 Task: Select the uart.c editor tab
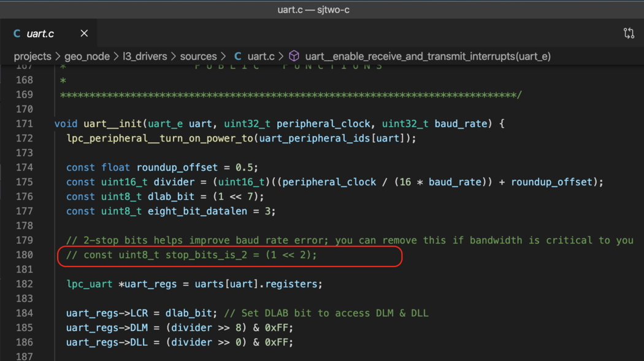[48, 33]
